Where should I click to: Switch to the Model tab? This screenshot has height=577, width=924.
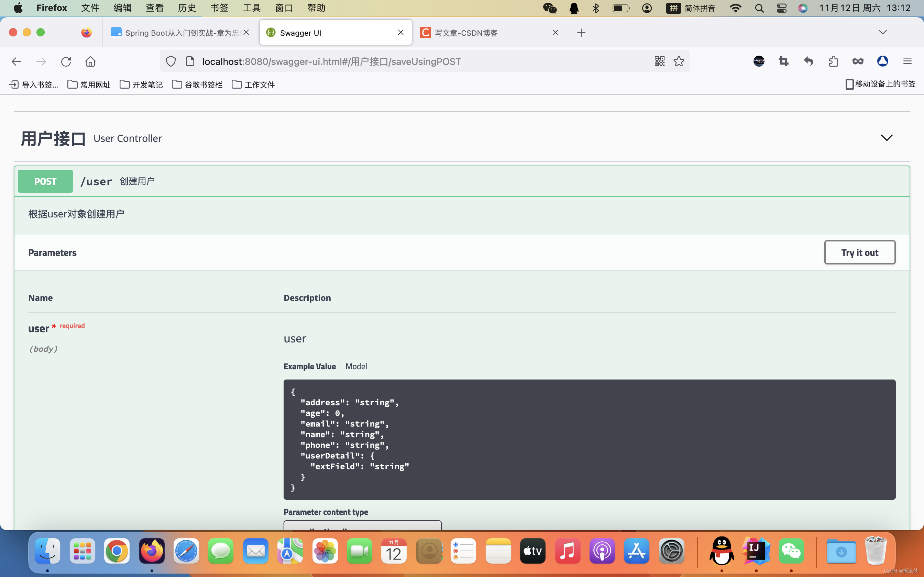[356, 366]
